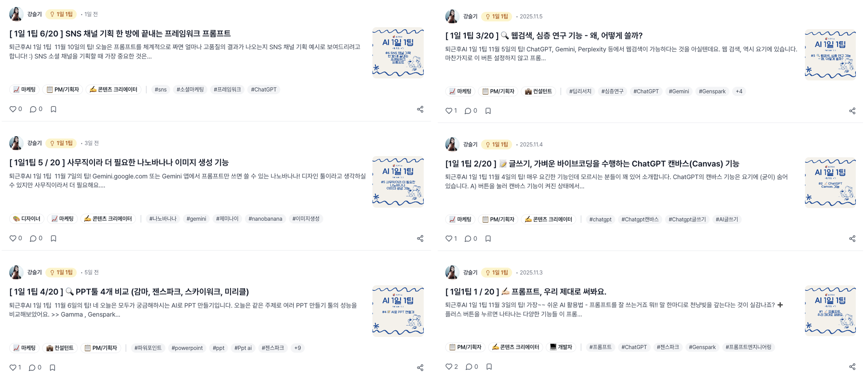Open 강슬기 profile avatar on the 3일 전 post
Screen dimensions: 868x386
(16, 143)
